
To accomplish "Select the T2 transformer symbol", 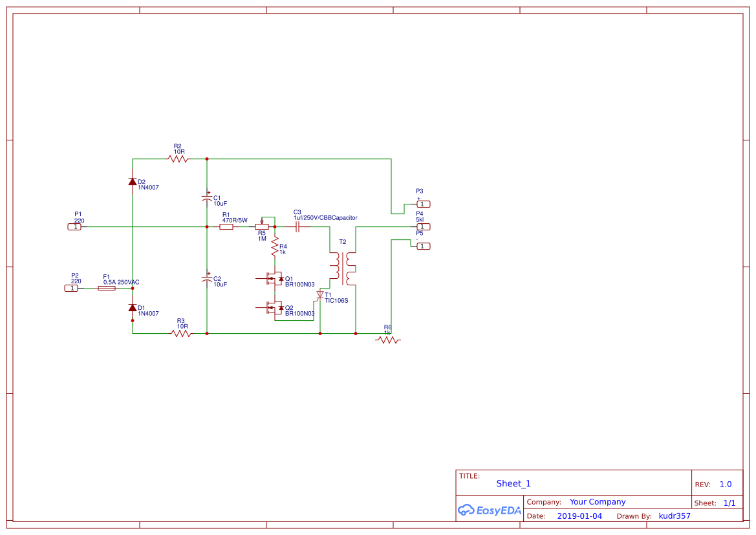I will pyautogui.click(x=343, y=268).
